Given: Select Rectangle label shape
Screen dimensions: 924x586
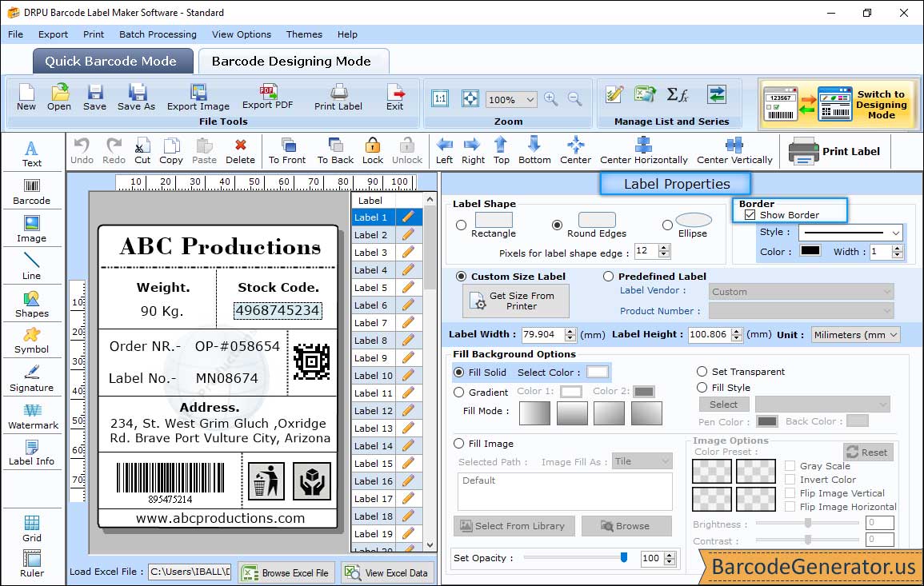Looking at the screenshot, I should point(462,225).
